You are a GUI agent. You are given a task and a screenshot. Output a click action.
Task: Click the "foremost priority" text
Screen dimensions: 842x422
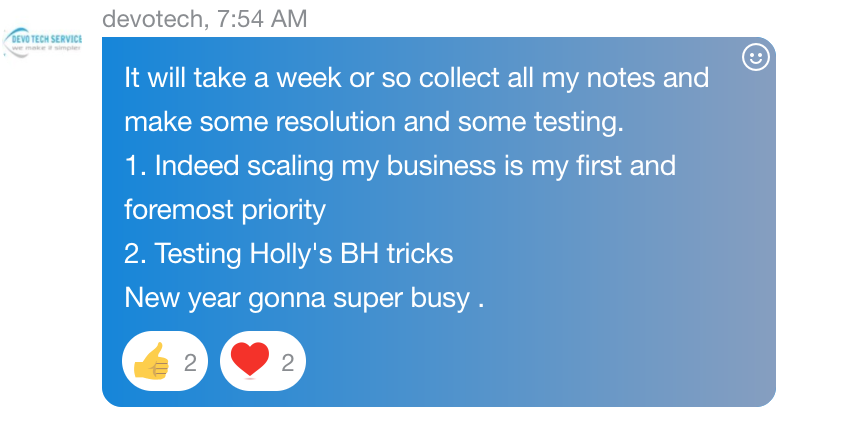coord(225,210)
